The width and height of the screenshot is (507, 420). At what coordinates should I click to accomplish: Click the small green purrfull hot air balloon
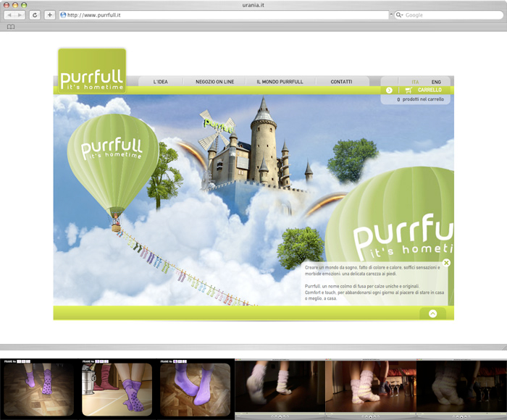pos(112,168)
